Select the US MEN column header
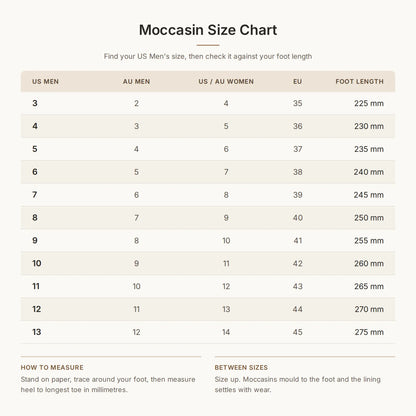 45,81
